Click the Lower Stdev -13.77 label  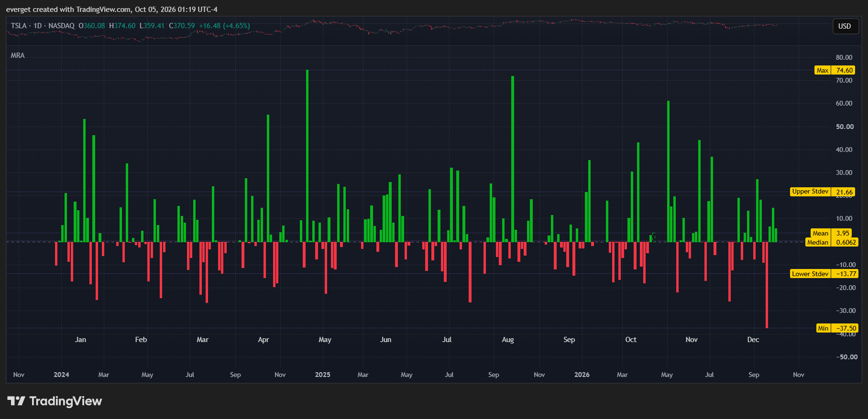tap(824, 274)
